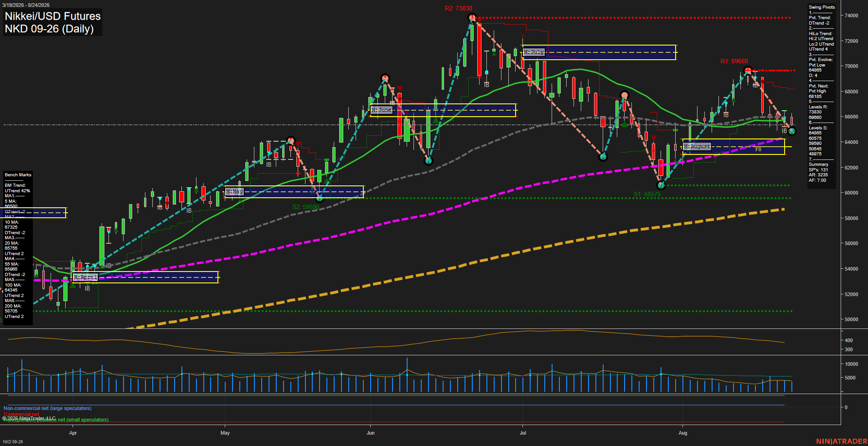
Task: Select the latest swing low pivot at chart's right edge
Action: coord(792,131)
